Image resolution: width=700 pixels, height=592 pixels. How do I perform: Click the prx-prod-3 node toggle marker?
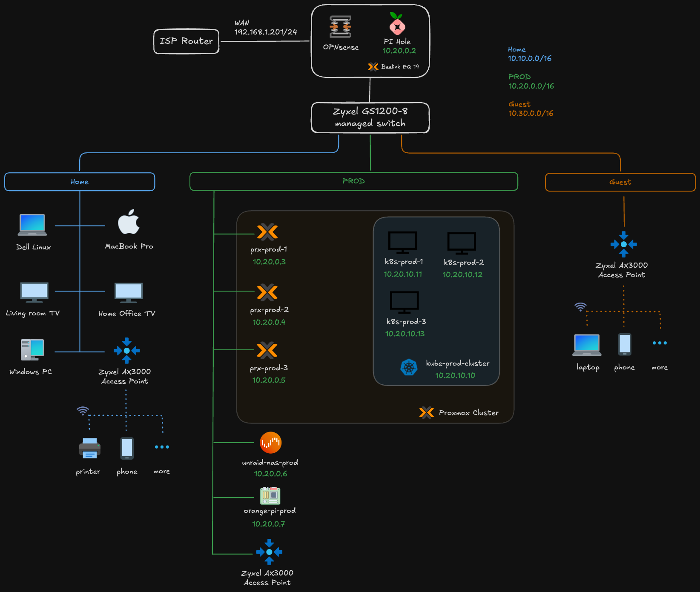coord(268,350)
